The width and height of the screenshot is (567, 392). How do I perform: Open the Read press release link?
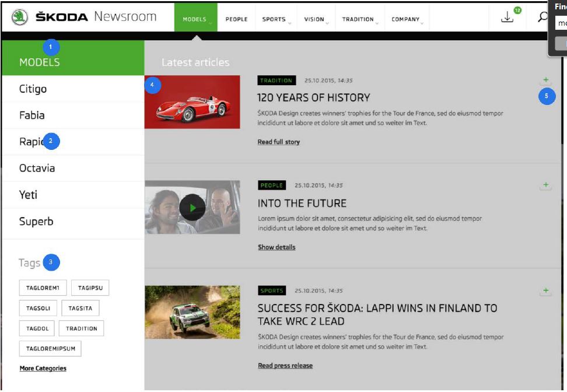coord(285,366)
